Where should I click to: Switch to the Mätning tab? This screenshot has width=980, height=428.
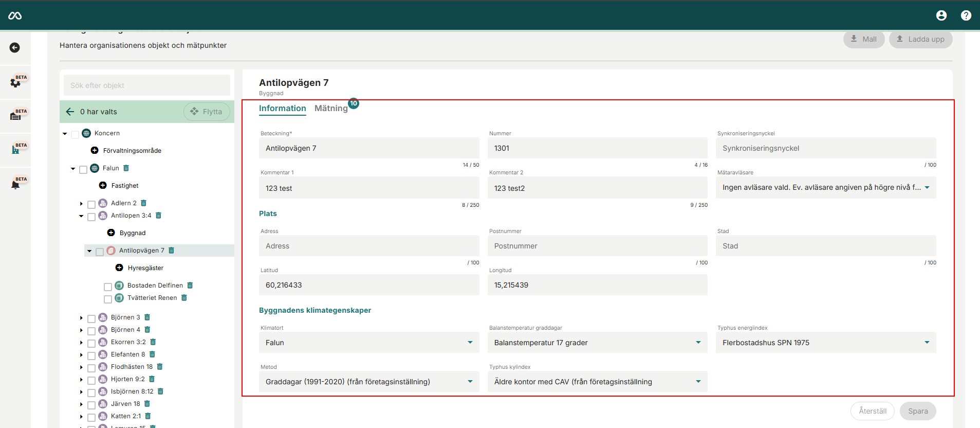(331, 109)
